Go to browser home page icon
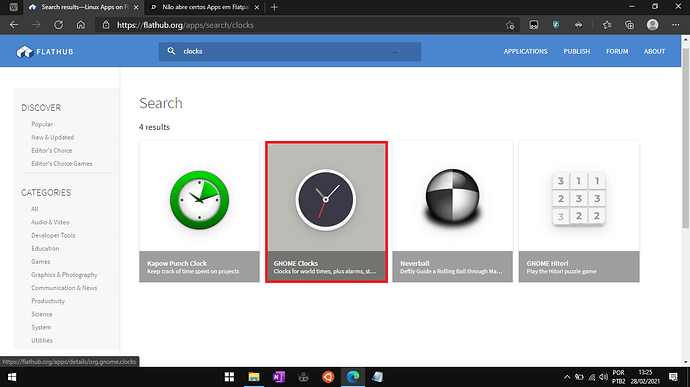 [x=81, y=25]
